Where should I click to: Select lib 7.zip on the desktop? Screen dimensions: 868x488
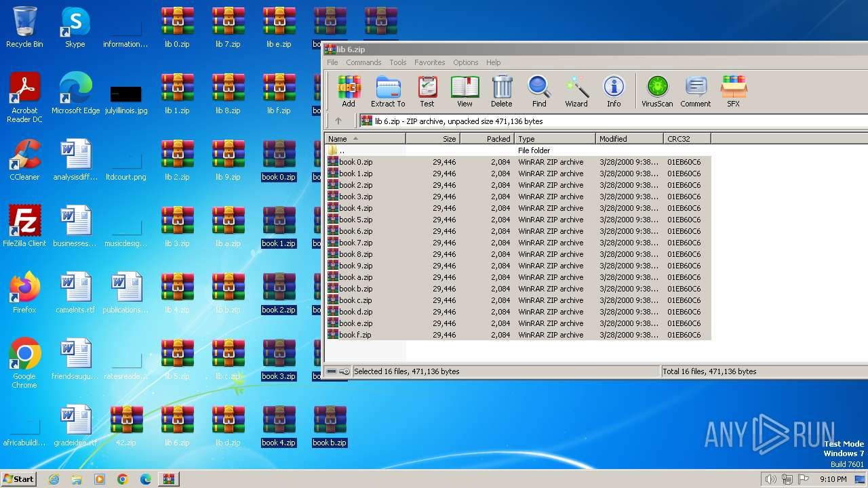tap(228, 28)
